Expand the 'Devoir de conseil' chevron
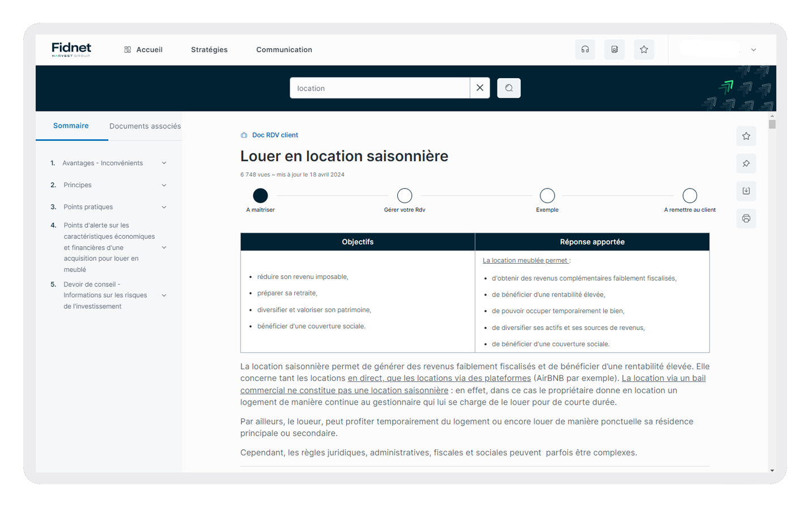 (164, 295)
